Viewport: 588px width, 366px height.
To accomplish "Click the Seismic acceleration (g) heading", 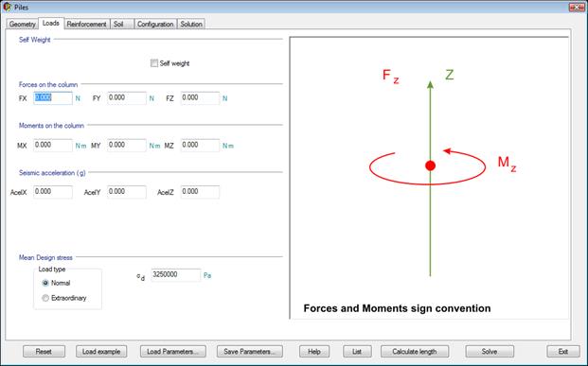I will 52,173.
